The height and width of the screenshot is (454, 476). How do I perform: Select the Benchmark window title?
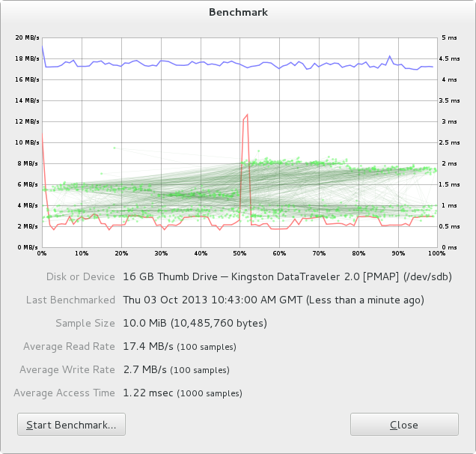(238, 12)
